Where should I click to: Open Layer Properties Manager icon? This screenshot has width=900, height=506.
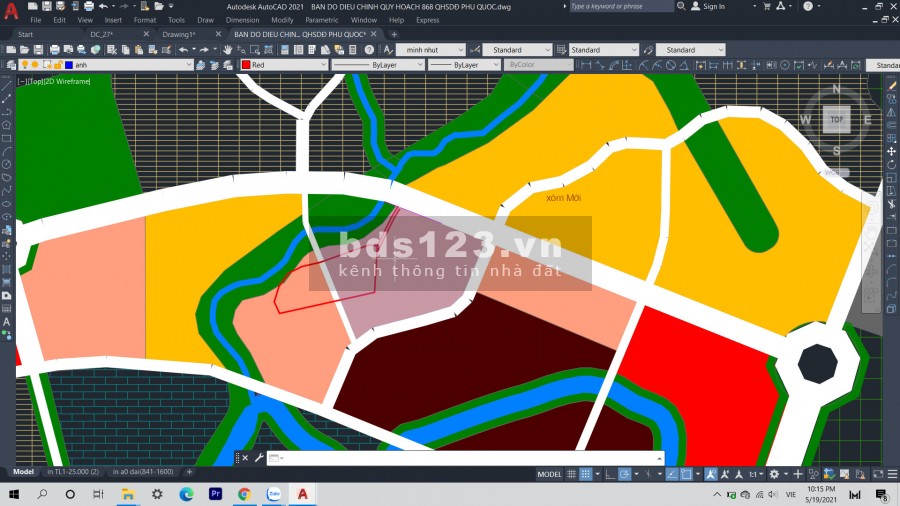click(x=11, y=65)
